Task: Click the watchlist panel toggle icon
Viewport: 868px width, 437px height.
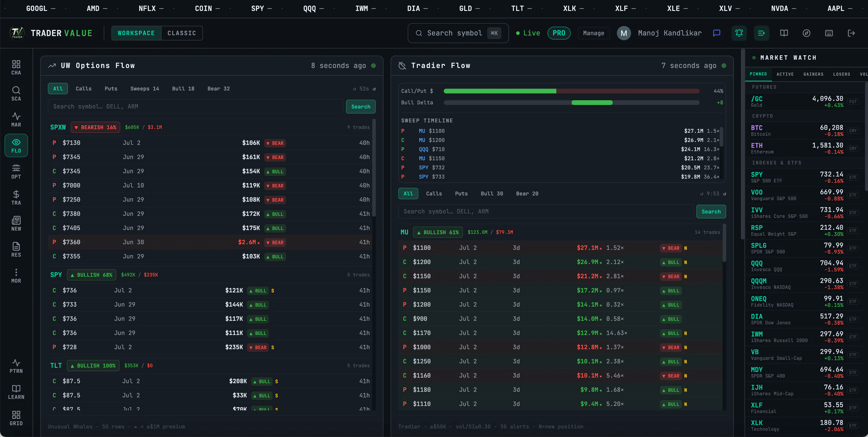Action: tap(762, 33)
